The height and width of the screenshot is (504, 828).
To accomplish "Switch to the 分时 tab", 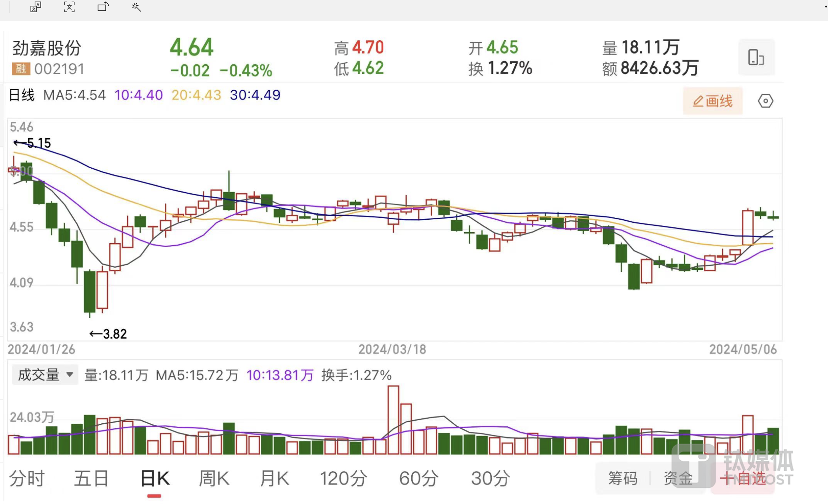I will point(27,478).
